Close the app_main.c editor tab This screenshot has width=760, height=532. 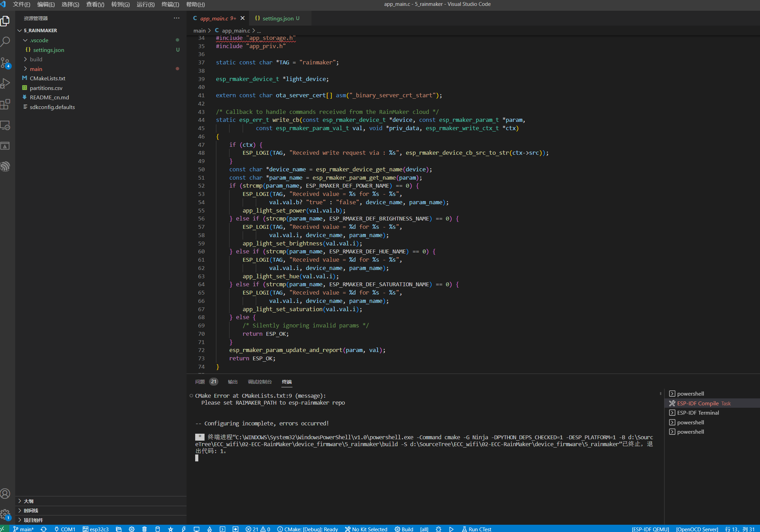tap(243, 18)
